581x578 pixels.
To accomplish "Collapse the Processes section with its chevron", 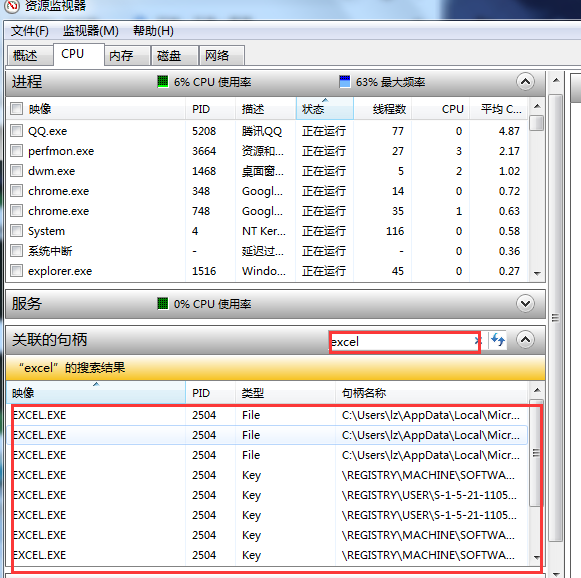I will point(525,81).
